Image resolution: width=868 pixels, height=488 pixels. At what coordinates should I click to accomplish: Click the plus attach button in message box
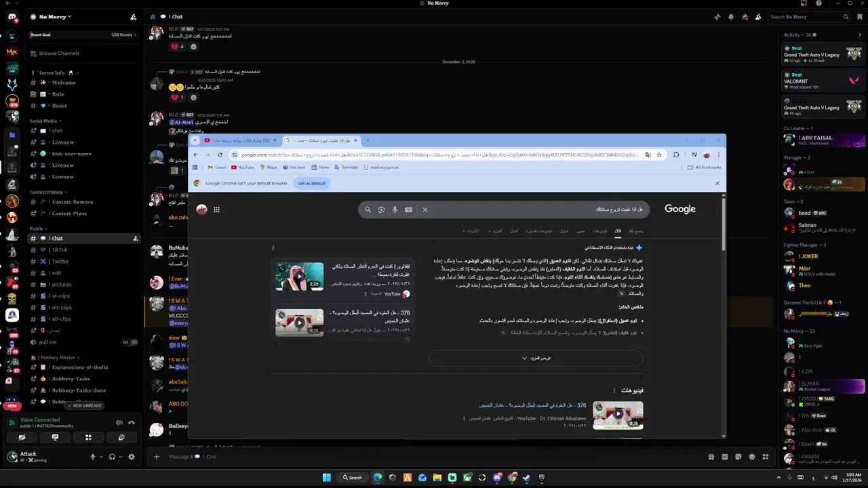pyautogui.click(x=157, y=457)
